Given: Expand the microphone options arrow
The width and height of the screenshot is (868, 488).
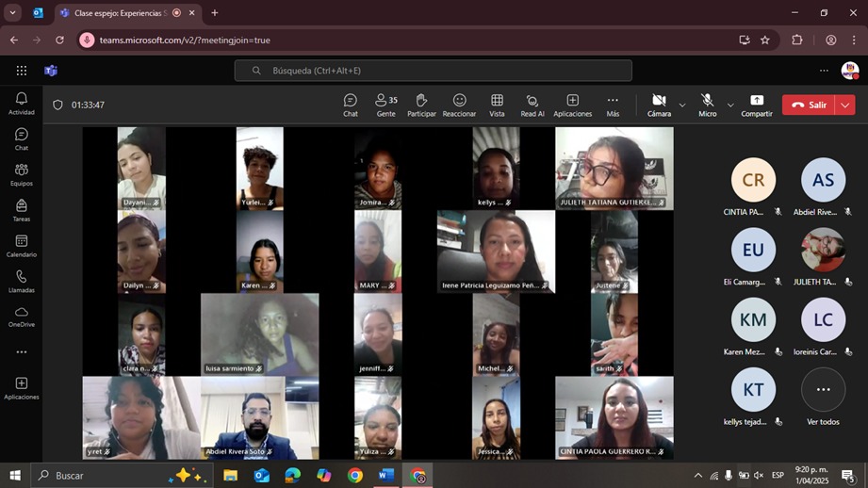Looking at the screenshot, I should [730, 105].
